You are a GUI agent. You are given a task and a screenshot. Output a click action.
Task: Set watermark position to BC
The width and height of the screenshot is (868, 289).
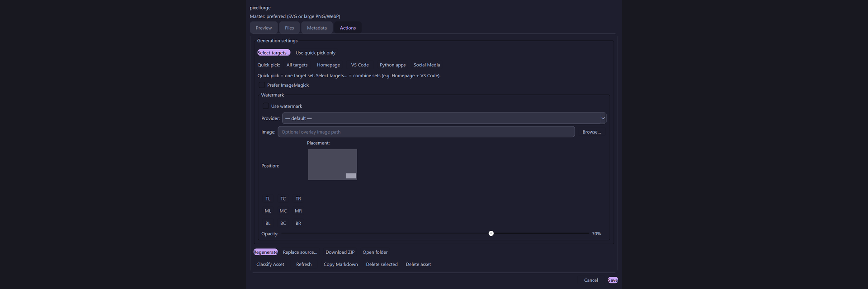283,224
